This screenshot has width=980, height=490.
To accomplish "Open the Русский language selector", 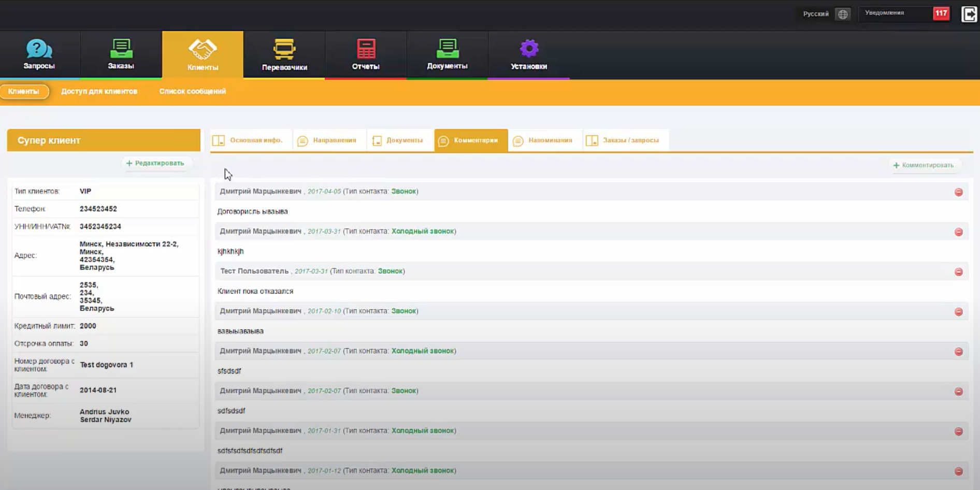I will pyautogui.click(x=816, y=14).
